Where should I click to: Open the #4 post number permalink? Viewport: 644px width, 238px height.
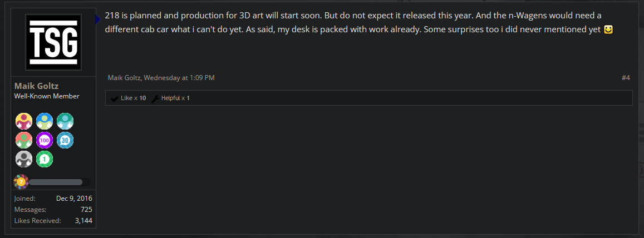point(625,78)
